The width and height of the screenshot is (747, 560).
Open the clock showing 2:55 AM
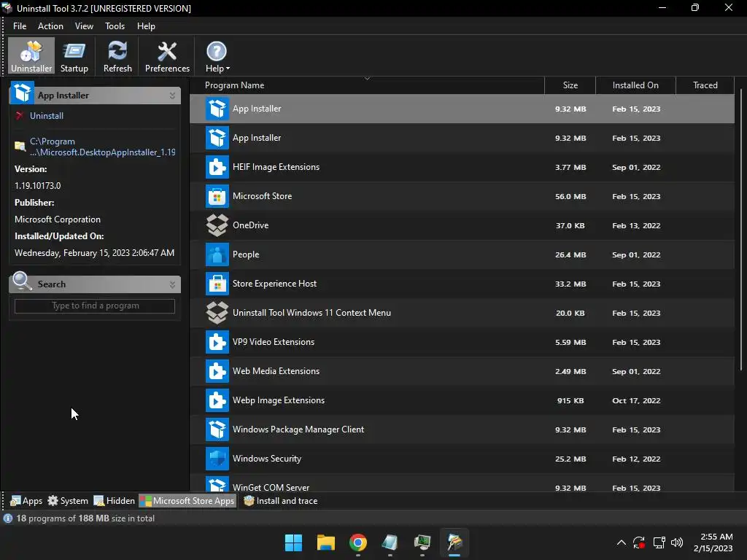pos(713,542)
